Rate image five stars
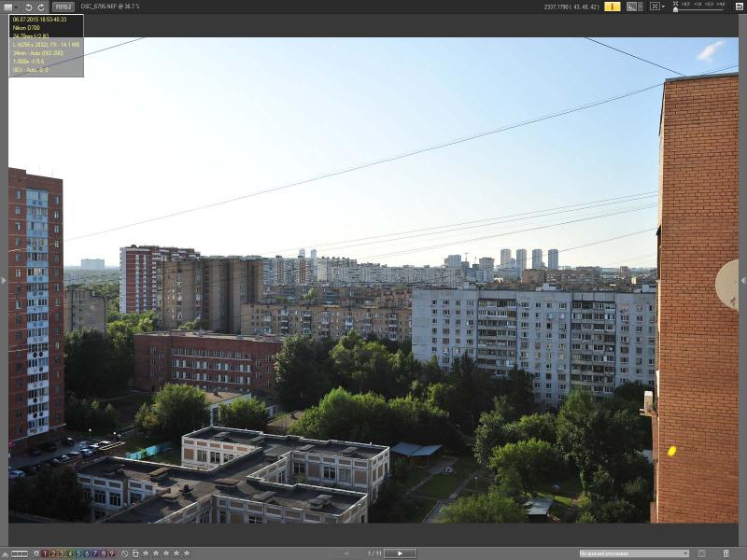 point(187,553)
